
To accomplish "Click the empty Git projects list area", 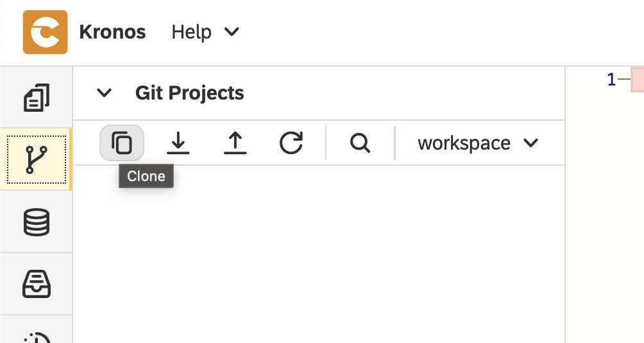I will click(319, 254).
